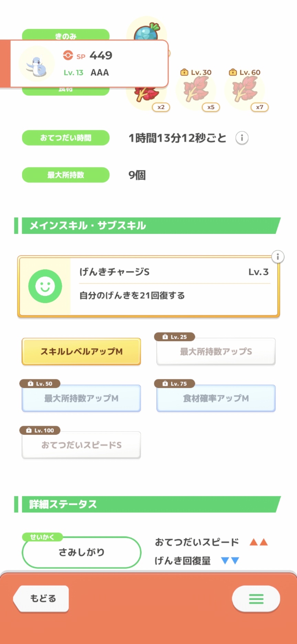Screen dimensions: 297x644
Task: Tap the さみしがり nature box
Action: (81, 552)
